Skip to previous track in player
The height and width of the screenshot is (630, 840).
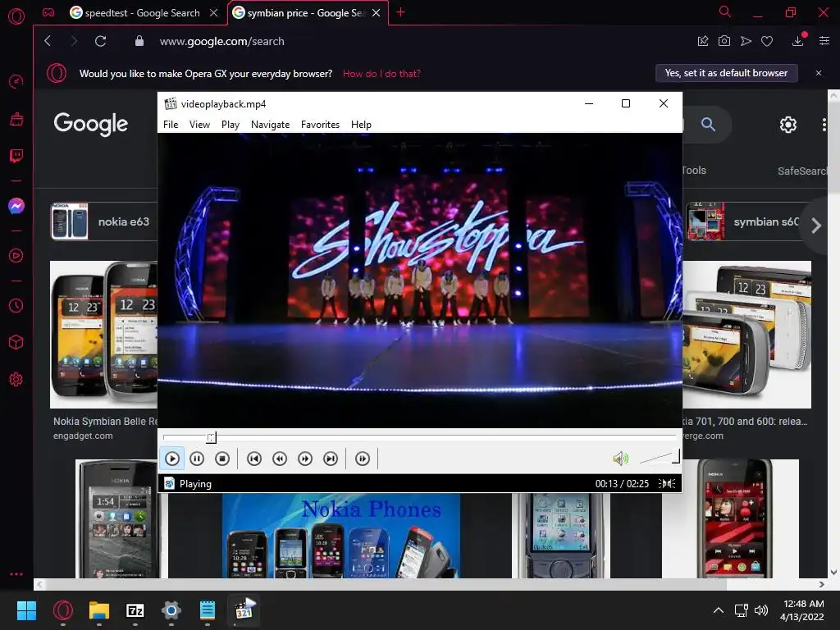click(x=254, y=459)
